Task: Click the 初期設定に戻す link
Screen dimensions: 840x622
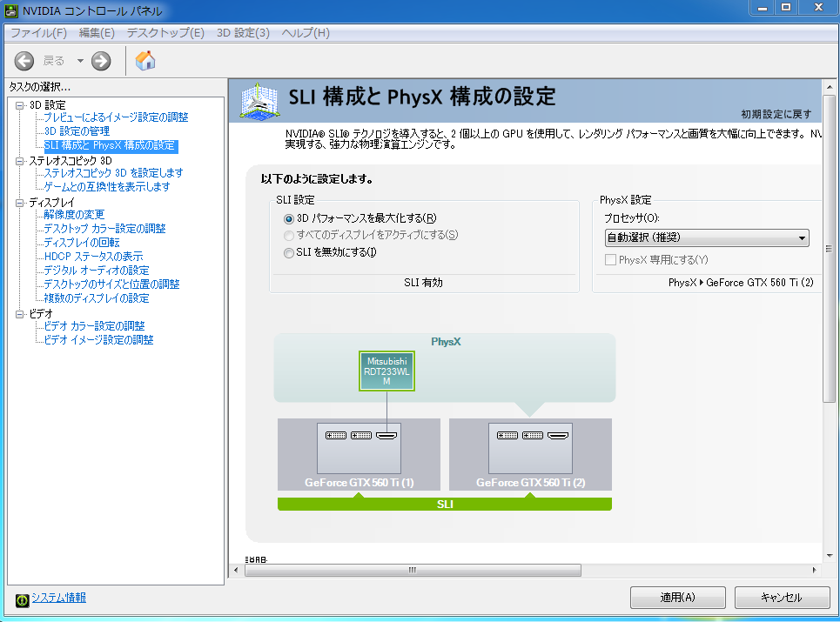Action: (x=776, y=114)
